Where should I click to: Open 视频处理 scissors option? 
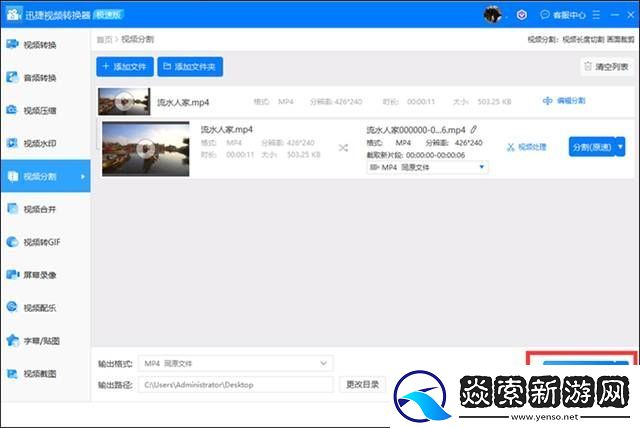(527, 147)
